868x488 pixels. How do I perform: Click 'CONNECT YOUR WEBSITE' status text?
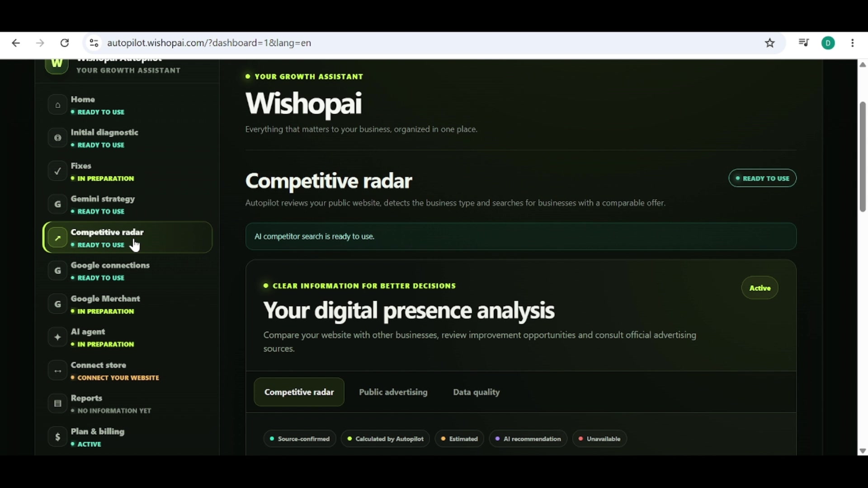[118, 378]
